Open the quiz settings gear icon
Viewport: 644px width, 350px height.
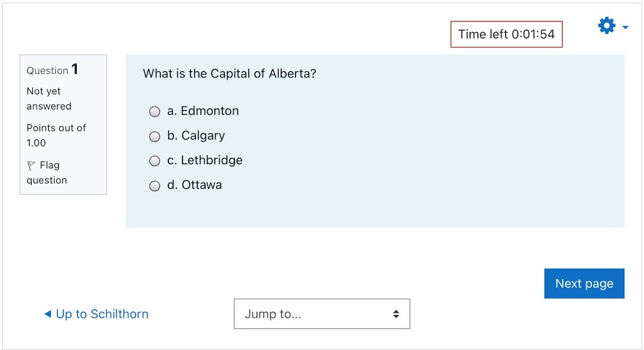tap(607, 26)
